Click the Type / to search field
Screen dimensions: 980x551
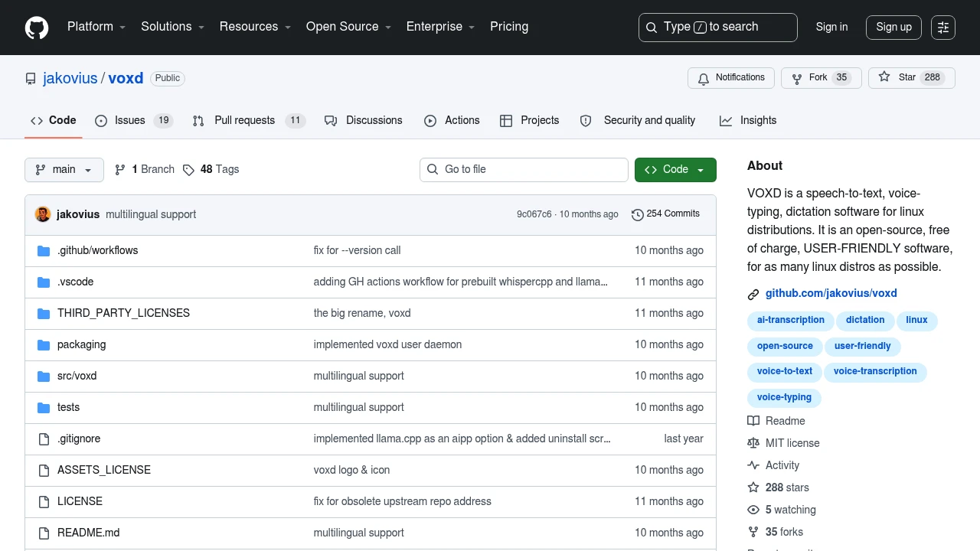[718, 28]
